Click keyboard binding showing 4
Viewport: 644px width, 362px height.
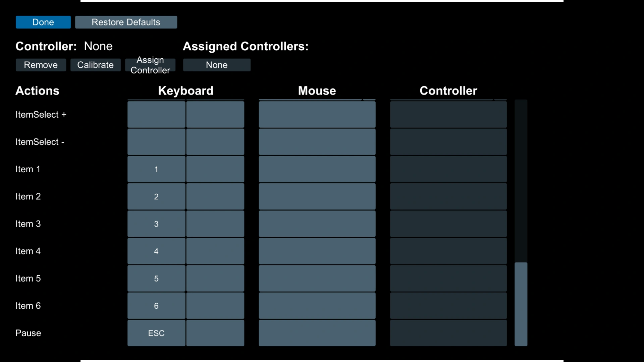156,251
